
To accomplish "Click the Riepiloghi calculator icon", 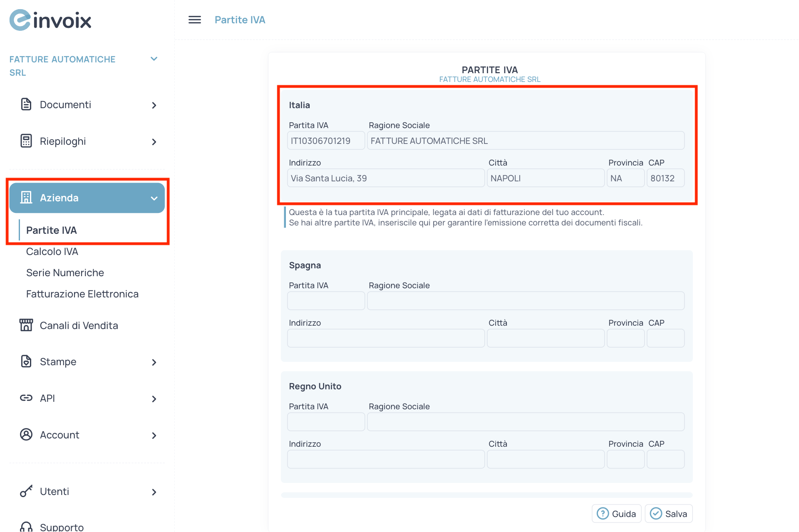I will point(26,141).
